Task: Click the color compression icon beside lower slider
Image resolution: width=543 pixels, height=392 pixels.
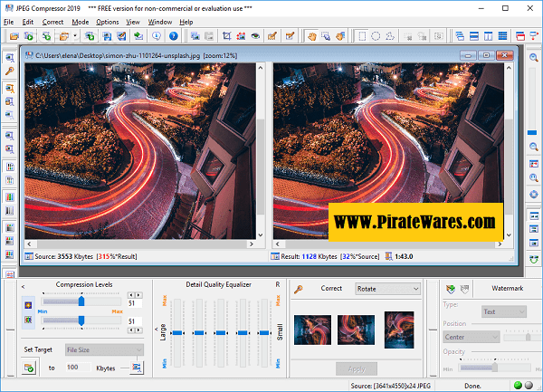Action: pyautogui.click(x=28, y=320)
